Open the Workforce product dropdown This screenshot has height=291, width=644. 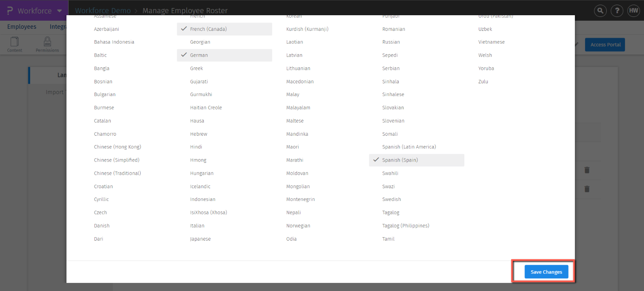coord(34,10)
